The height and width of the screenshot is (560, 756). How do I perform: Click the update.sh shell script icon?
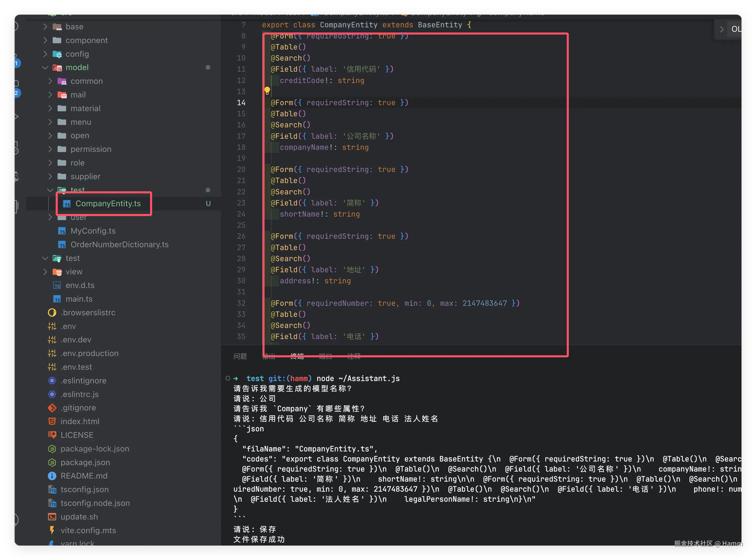(x=52, y=517)
